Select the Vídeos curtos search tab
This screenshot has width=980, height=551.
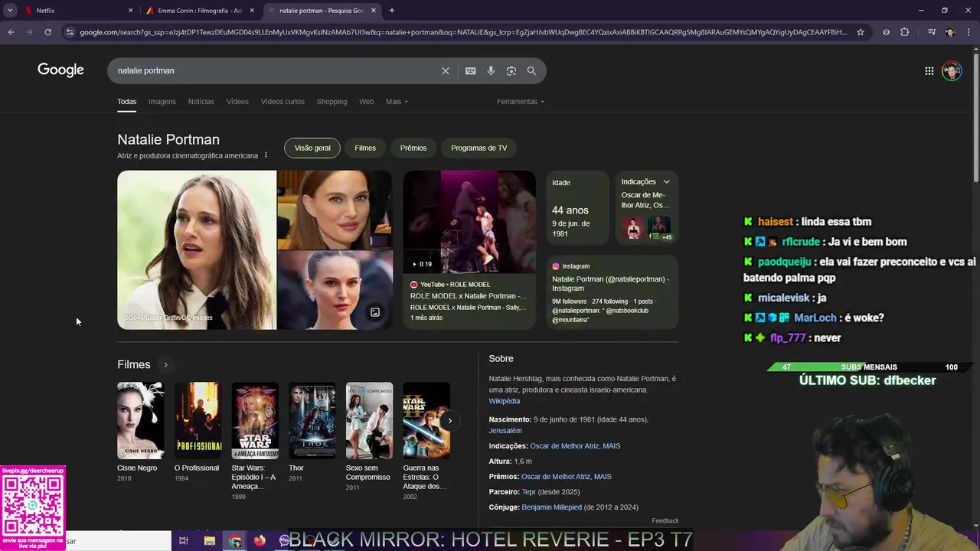[x=283, y=102]
